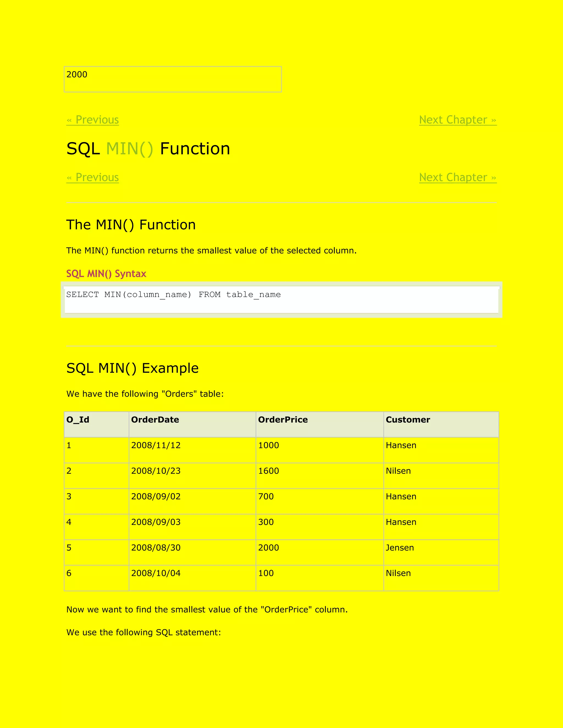Select the date cell 2008/10/04

point(192,578)
